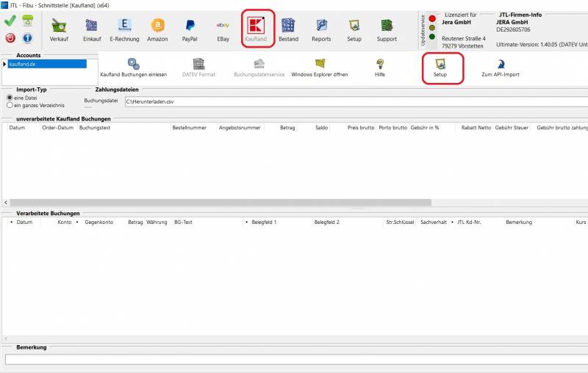Open the Support toolbar item
The height and width of the screenshot is (373, 588).
(387, 29)
